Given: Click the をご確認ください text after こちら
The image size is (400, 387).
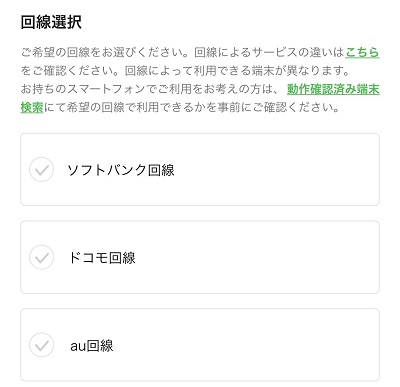Looking at the screenshot, I should (x=72, y=71).
